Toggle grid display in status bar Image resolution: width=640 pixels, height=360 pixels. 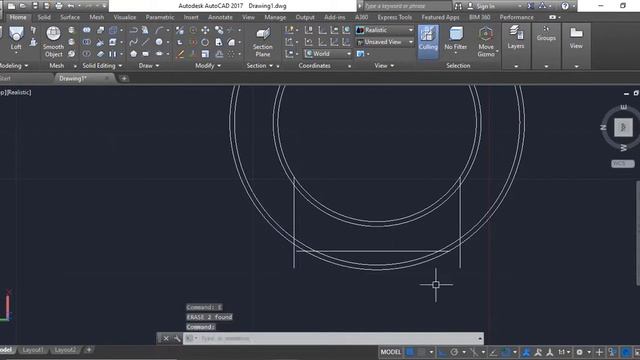pyautogui.click(x=411, y=352)
